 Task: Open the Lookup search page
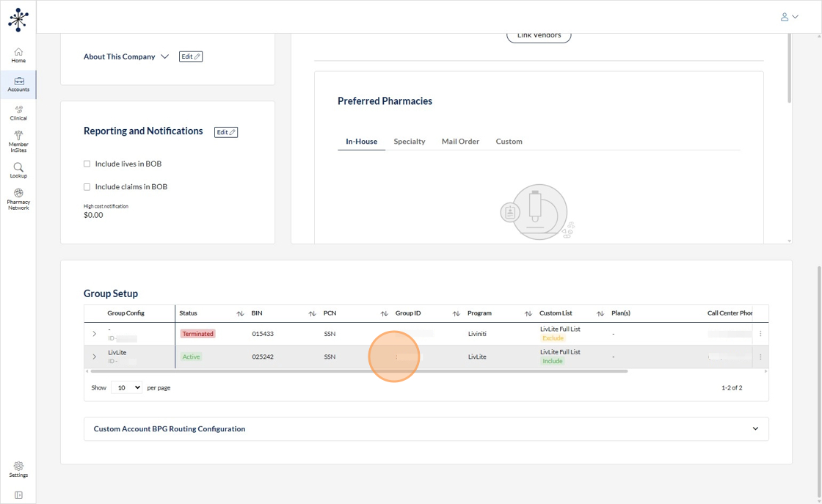pos(18,170)
